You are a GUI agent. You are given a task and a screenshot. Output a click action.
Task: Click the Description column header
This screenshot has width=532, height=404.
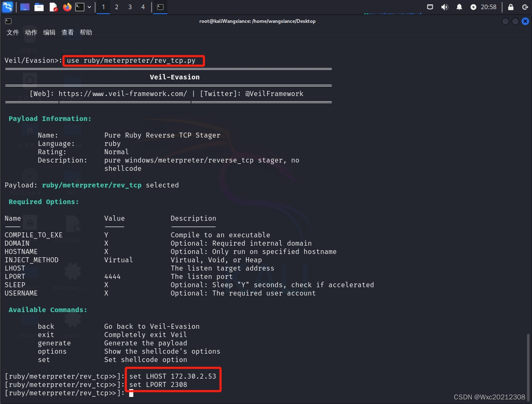pyautogui.click(x=194, y=219)
